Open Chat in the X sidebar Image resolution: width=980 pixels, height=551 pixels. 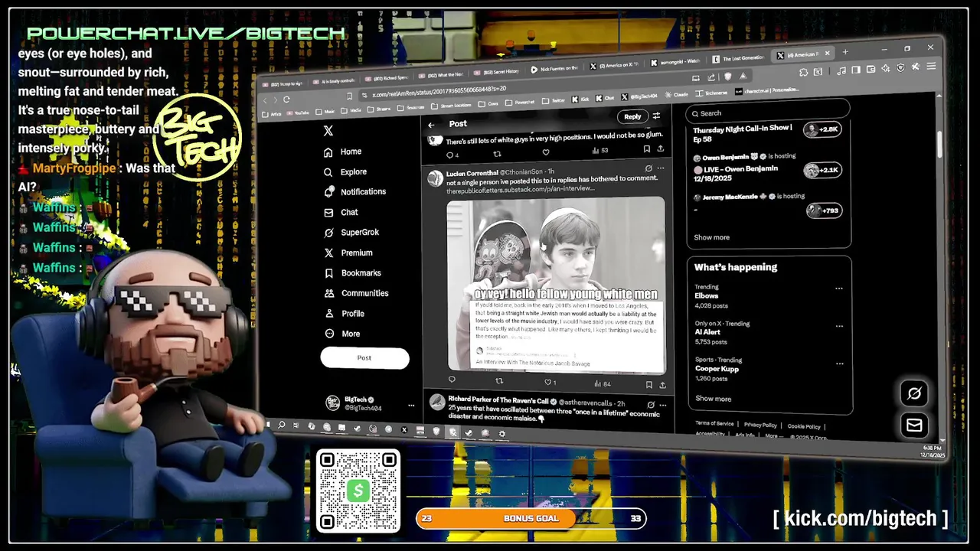pos(341,212)
